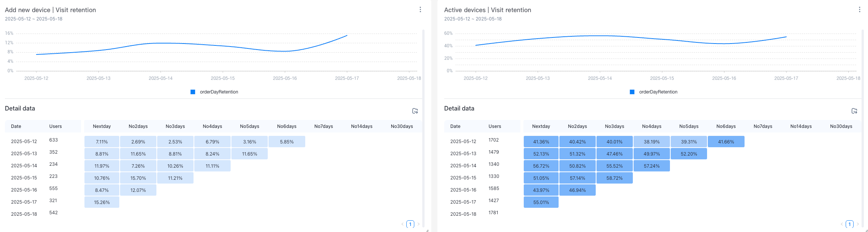The image size is (868, 232).
Task: Click the 58.72% cell in Active devices table
Action: tap(614, 178)
